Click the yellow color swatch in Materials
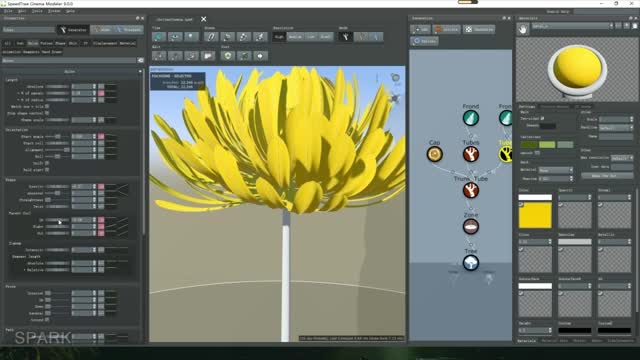Image resolution: width=640 pixels, height=360 pixels. click(x=535, y=215)
